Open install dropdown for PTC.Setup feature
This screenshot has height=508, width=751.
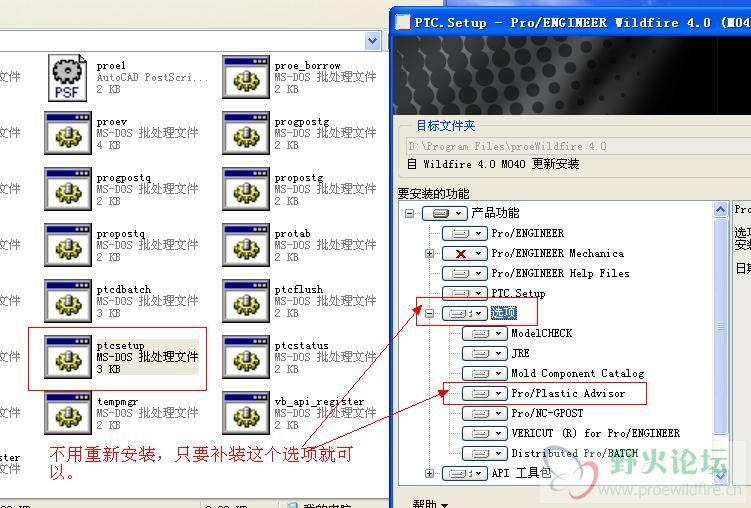(465, 293)
